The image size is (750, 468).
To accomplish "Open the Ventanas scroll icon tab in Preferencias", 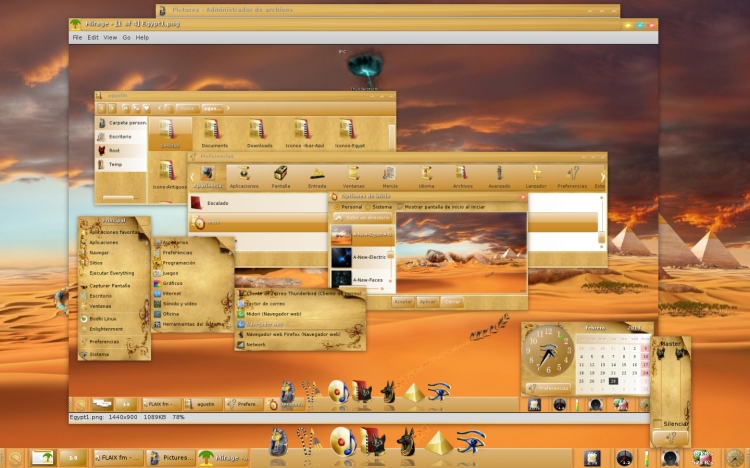I will pyautogui.click(x=353, y=177).
